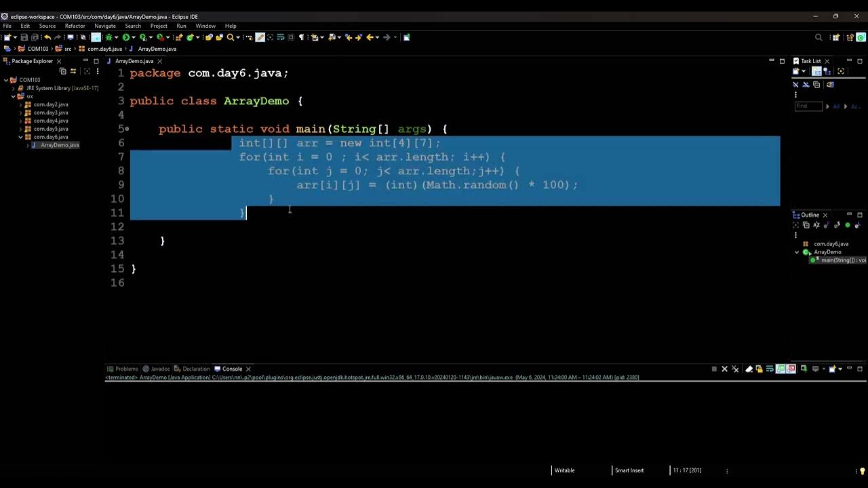Click the New Java Package toolbar icon

[179, 37]
